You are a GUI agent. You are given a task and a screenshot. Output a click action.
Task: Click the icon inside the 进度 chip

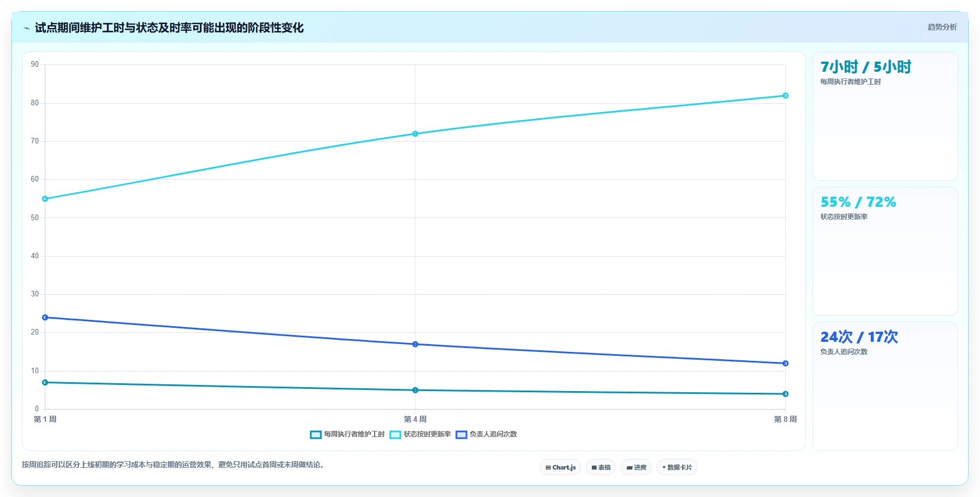[x=629, y=467]
